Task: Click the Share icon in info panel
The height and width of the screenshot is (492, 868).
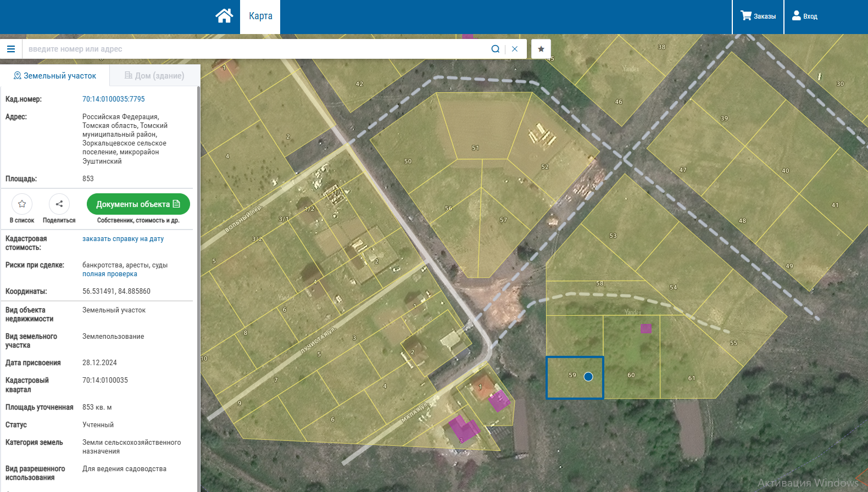Action: (59, 204)
